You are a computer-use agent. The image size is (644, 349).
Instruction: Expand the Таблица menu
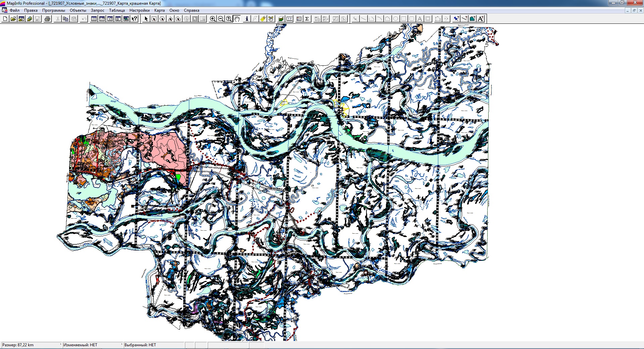(x=117, y=10)
